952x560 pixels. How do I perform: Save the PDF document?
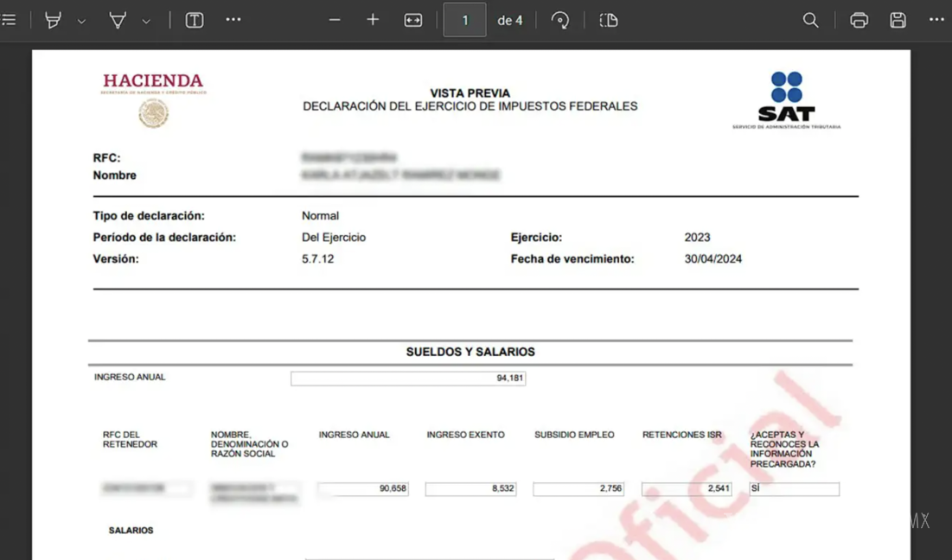(x=898, y=20)
